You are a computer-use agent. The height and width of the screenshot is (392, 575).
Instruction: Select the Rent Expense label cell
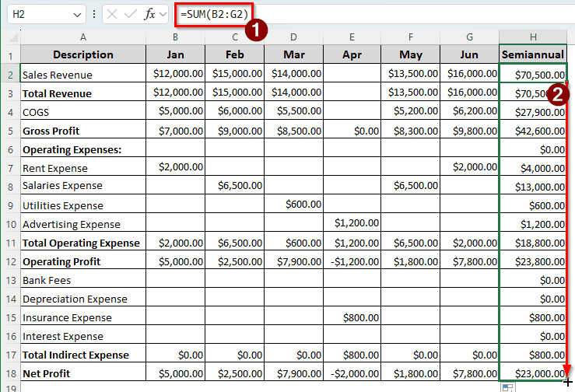83,166
